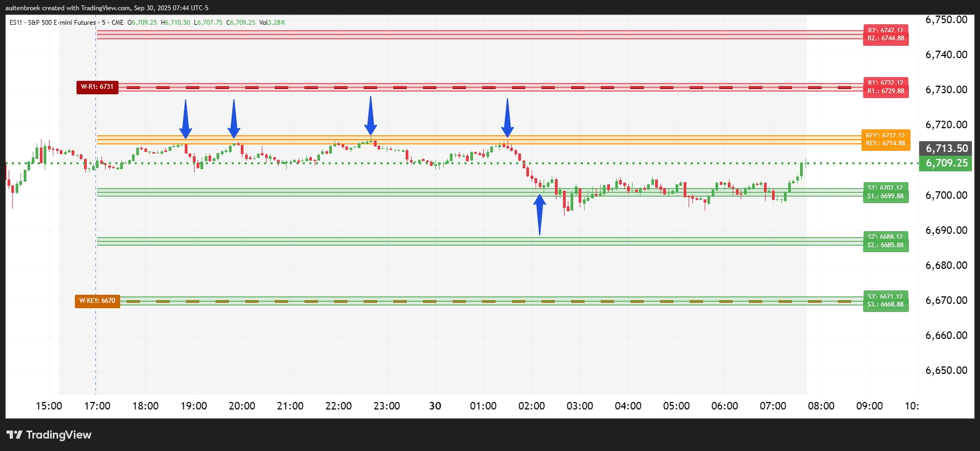Select the ES1! S&P 500 E-mini Futures title

coord(53,23)
